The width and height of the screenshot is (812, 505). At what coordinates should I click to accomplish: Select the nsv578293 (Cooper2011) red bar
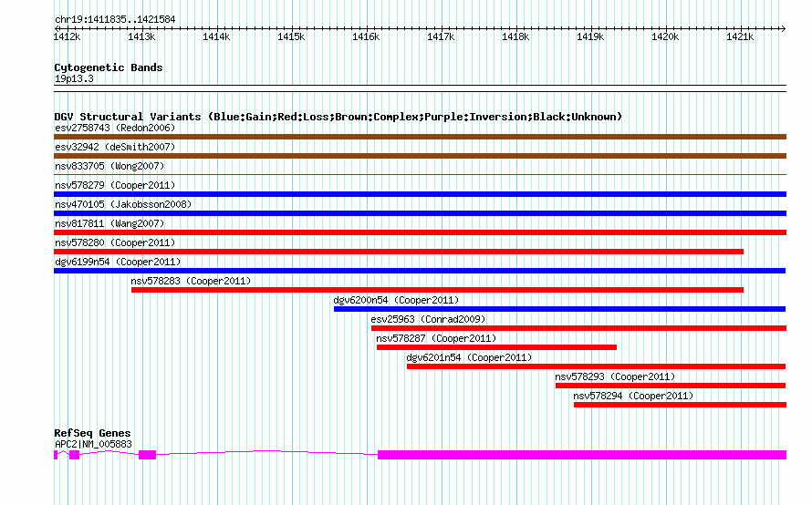click(671, 386)
